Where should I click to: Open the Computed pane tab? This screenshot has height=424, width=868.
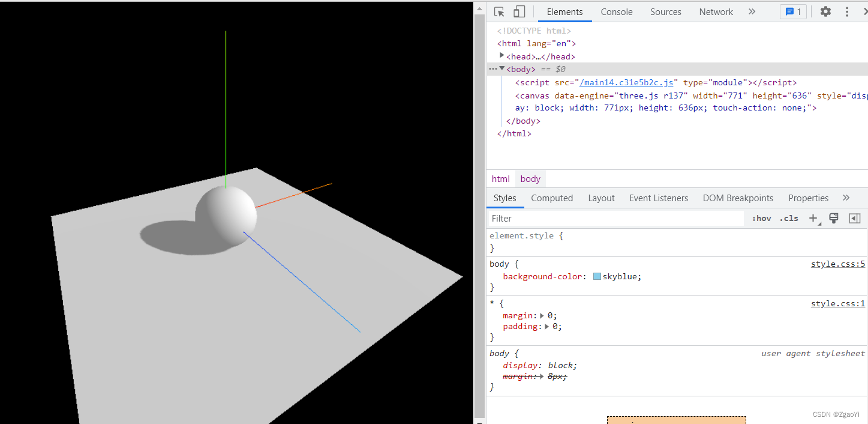552,198
